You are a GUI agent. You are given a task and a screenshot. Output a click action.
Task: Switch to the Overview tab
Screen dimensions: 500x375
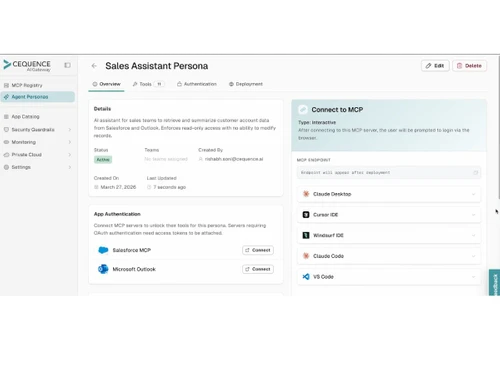click(106, 84)
